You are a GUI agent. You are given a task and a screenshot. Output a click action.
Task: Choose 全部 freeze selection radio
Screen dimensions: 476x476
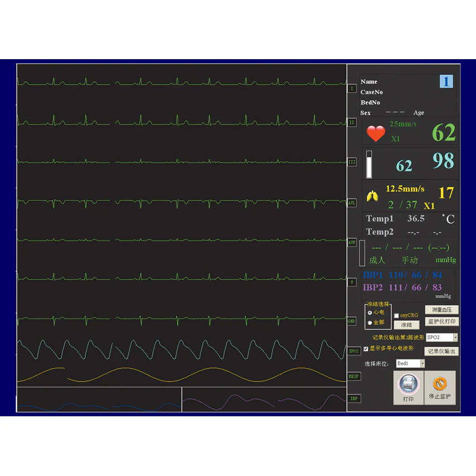coord(370,323)
